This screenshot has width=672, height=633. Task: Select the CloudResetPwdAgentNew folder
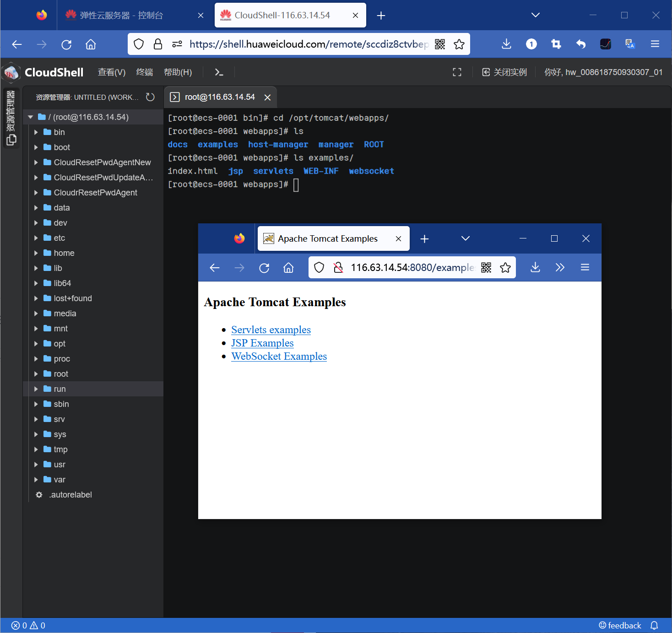(x=102, y=162)
